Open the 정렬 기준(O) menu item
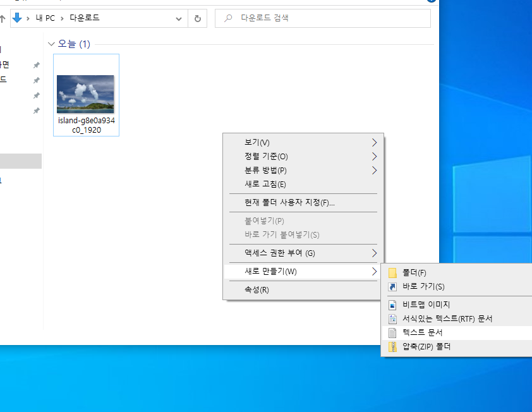The image size is (532, 412). coord(303,157)
